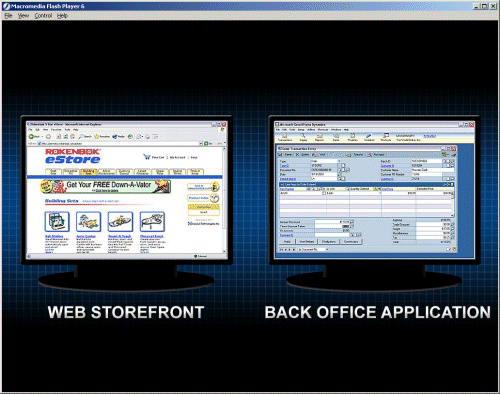Image resolution: width=500 pixels, height=394 pixels.
Task: Click the Search magnifier icon in browser toolbar
Action: pos(81,136)
